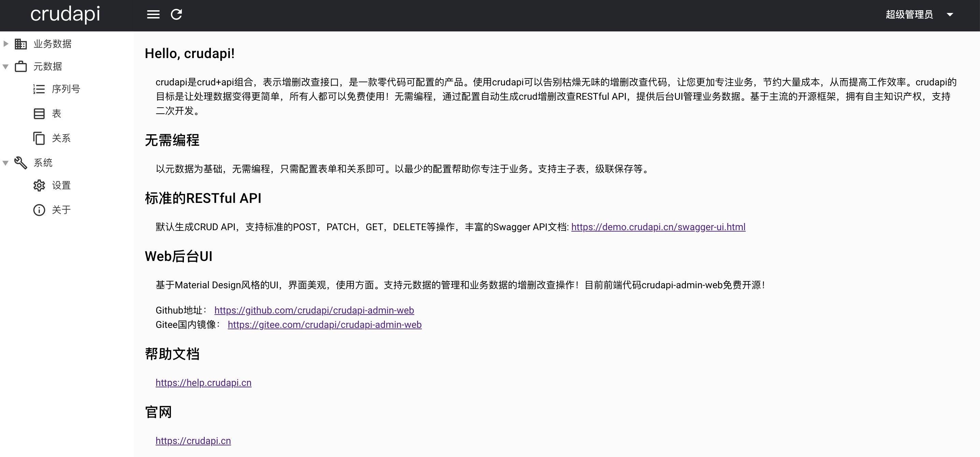
Task: Open the help.crudapi.cn link
Action: coord(203,383)
